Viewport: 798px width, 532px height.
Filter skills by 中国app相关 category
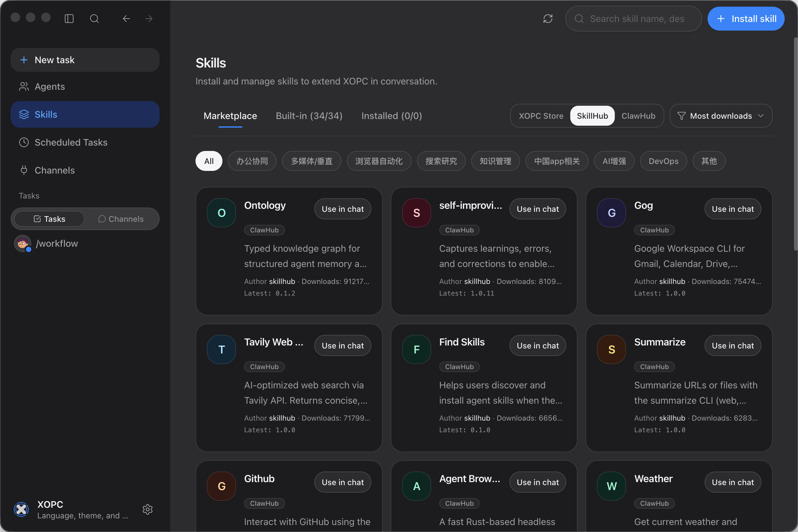click(557, 161)
